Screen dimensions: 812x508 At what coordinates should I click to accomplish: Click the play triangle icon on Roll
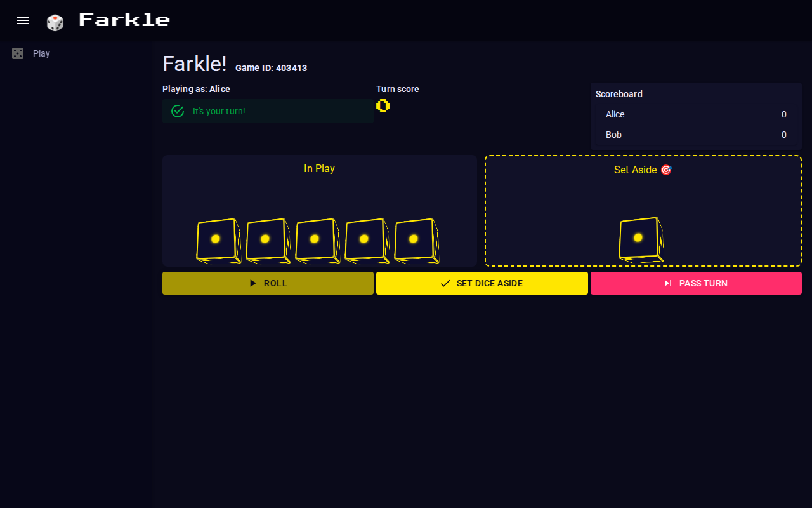[x=253, y=283]
